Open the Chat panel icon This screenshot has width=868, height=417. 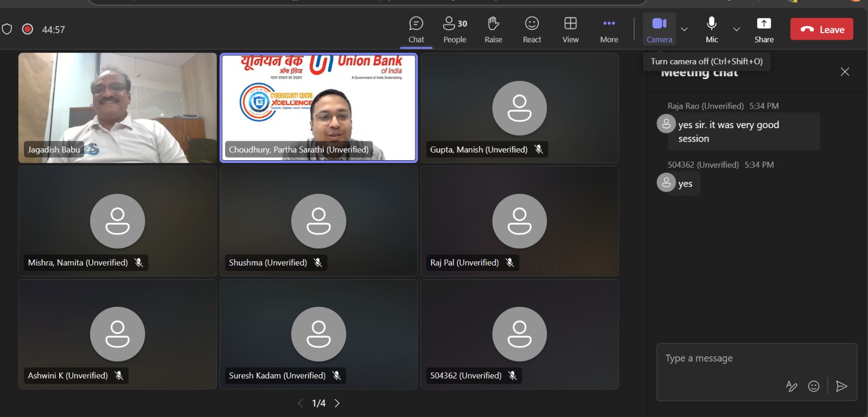click(x=416, y=29)
